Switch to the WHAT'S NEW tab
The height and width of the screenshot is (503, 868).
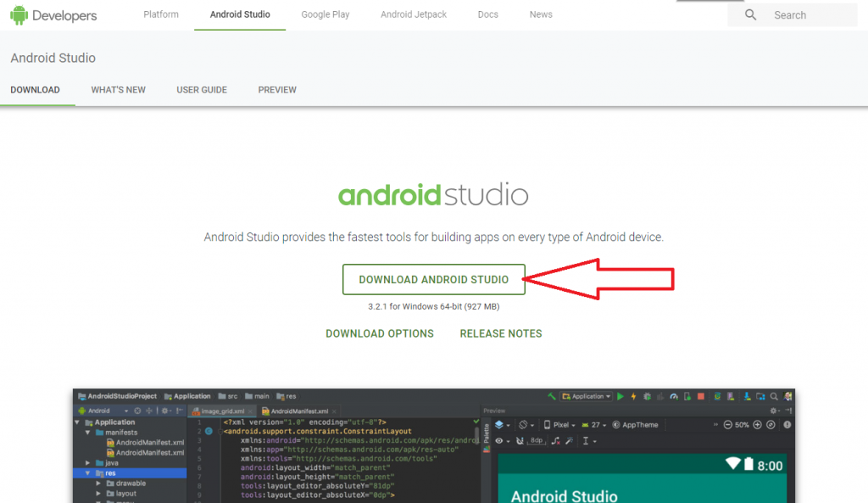pos(119,90)
